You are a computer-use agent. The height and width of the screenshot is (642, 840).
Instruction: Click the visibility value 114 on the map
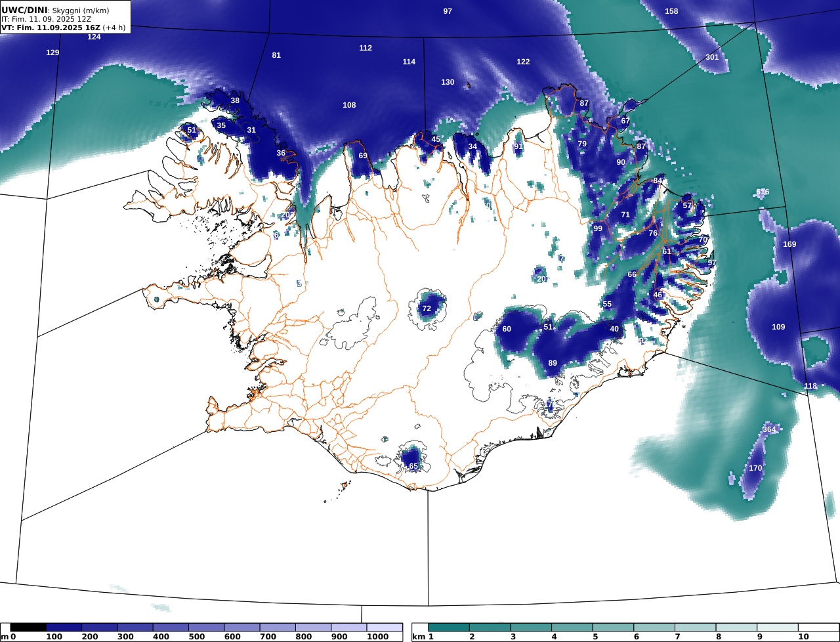pyautogui.click(x=409, y=62)
